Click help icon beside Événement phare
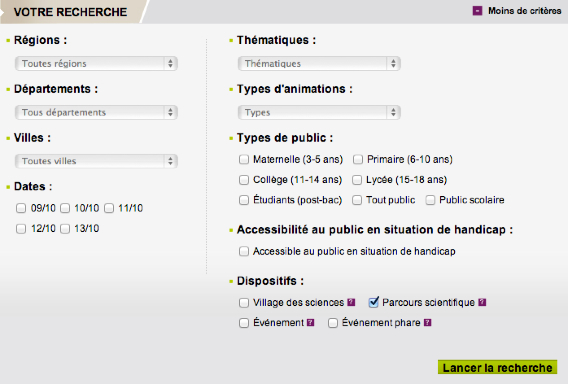 pyautogui.click(x=427, y=322)
